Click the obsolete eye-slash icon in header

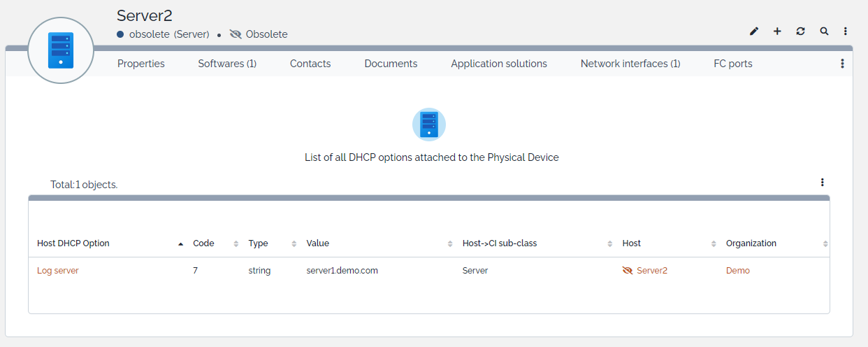(x=236, y=34)
